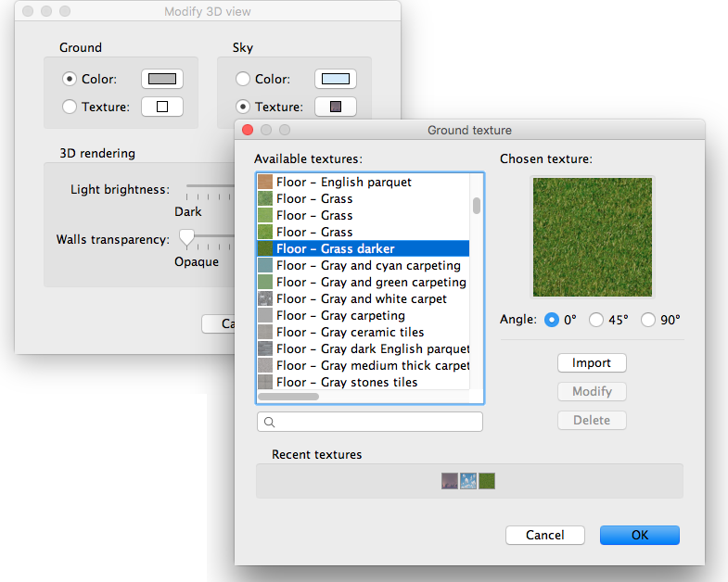Click the Import button
This screenshot has width=728, height=582.
pos(592,363)
